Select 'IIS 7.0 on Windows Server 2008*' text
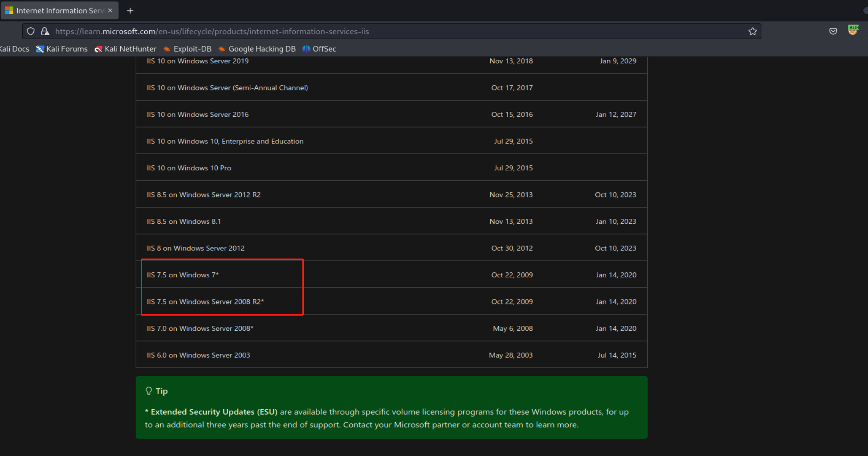The image size is (868, 456). coord(200,329)
